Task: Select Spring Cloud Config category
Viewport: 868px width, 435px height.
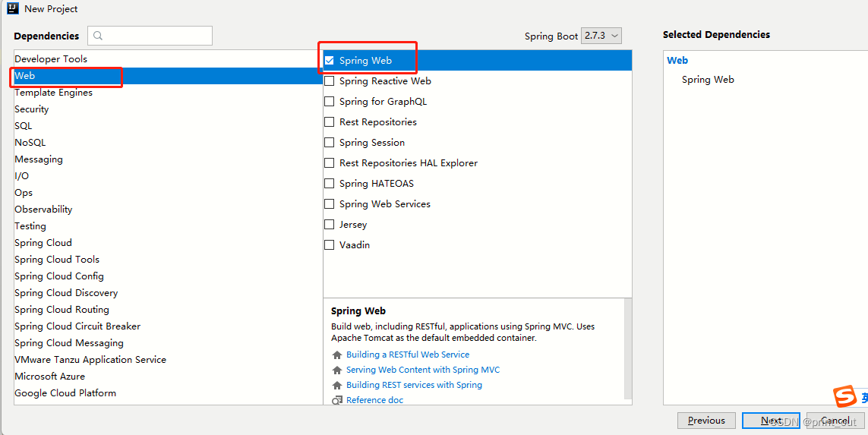Action: (169, 276)
